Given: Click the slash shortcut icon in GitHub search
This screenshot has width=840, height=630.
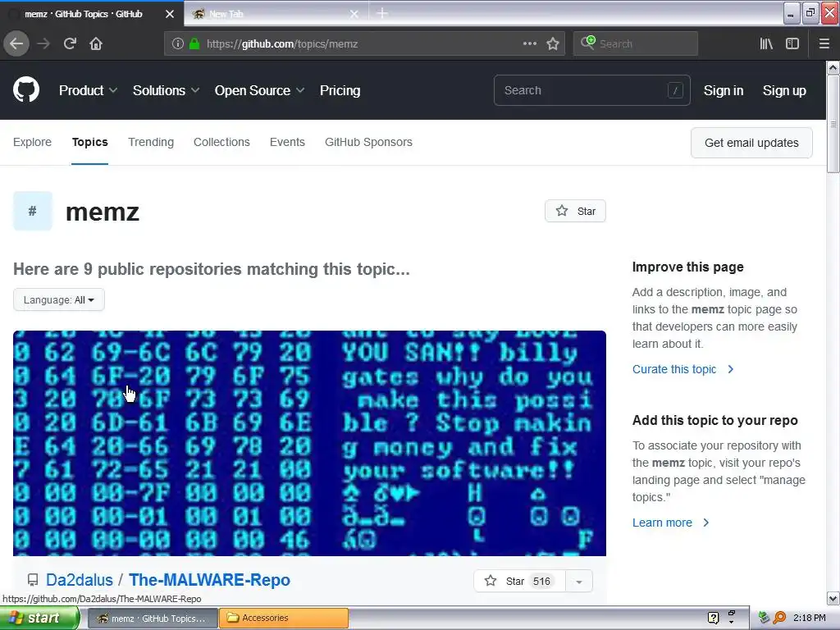Looking at the screenshot, I should tap(675, 90).
